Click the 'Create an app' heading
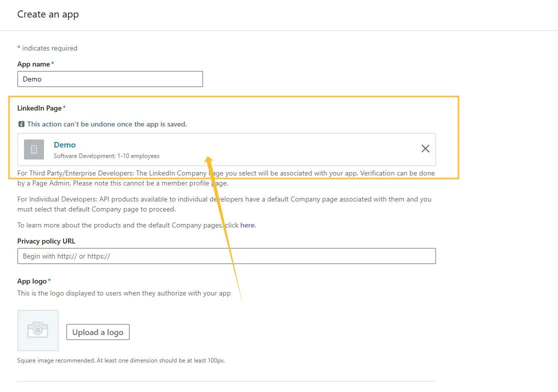The image size is (558, 392). (48, 14)
